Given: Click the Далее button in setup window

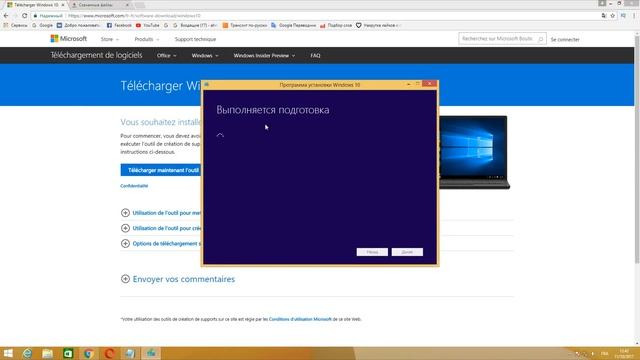Looking at the screenshot, I should point(407,252).
